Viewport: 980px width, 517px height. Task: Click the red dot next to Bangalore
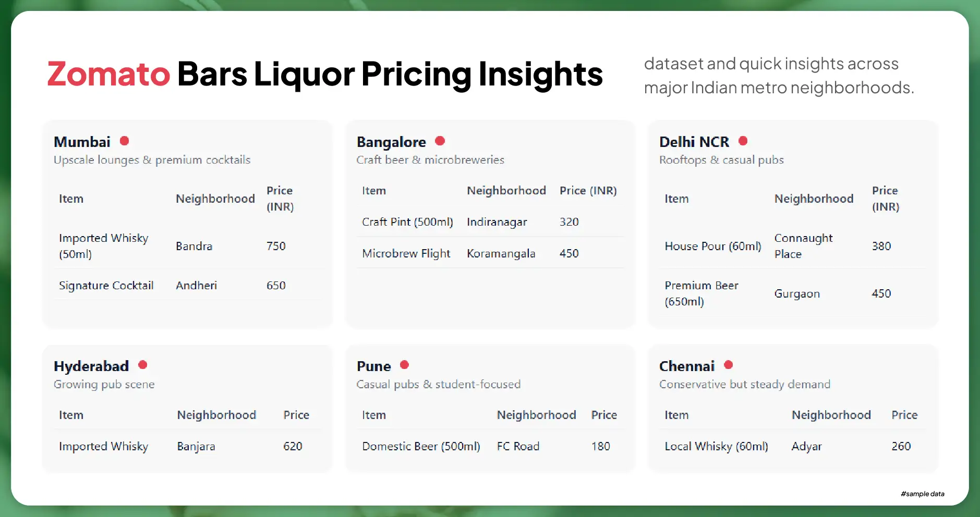pos(440,141)
